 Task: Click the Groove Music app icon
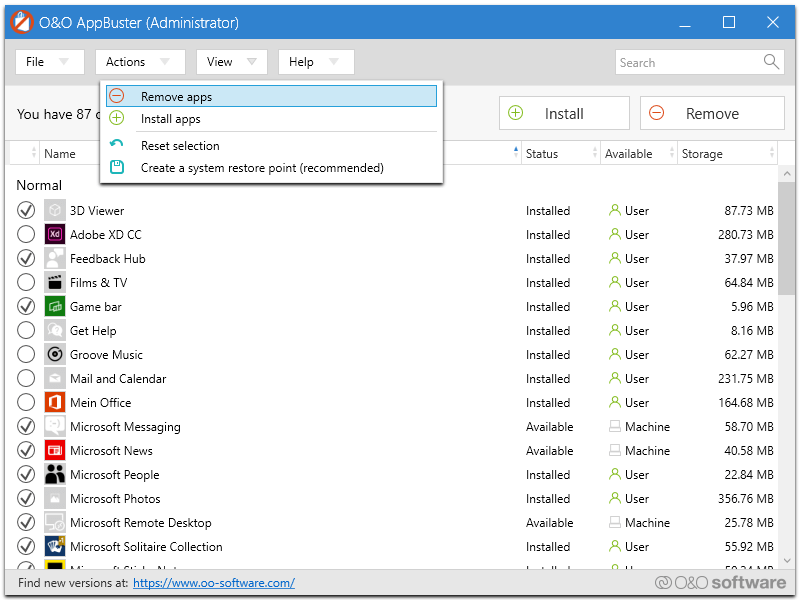[55, 355]
